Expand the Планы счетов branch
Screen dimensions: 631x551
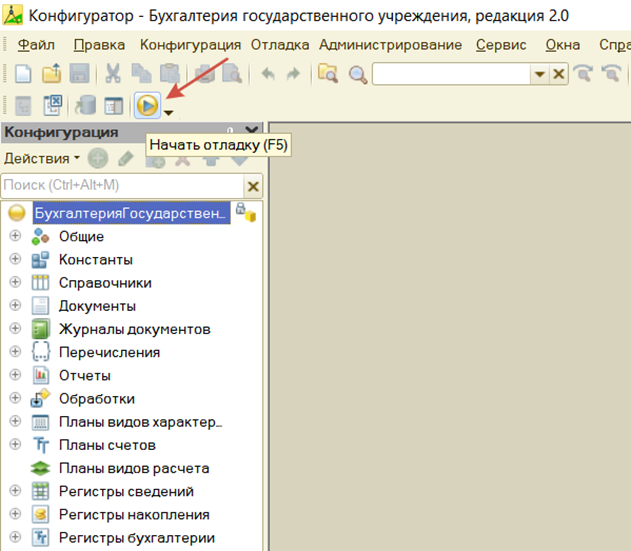click(15, 444)
